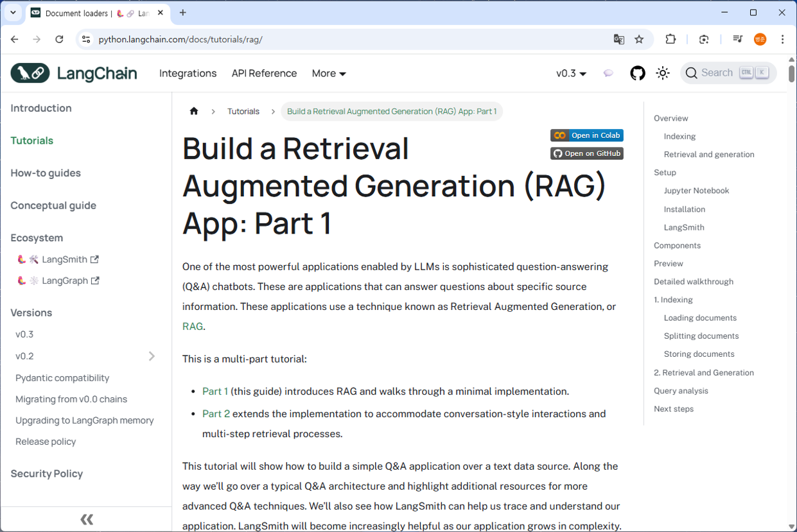Jump to Jupyter Notebook in the table of contents

[x=696, y=191]
